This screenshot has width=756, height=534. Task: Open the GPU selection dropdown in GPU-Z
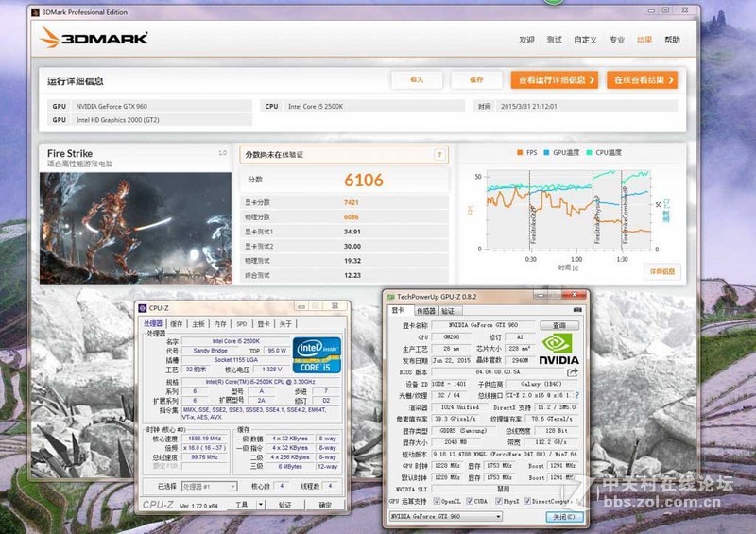(x=445, y=516)
